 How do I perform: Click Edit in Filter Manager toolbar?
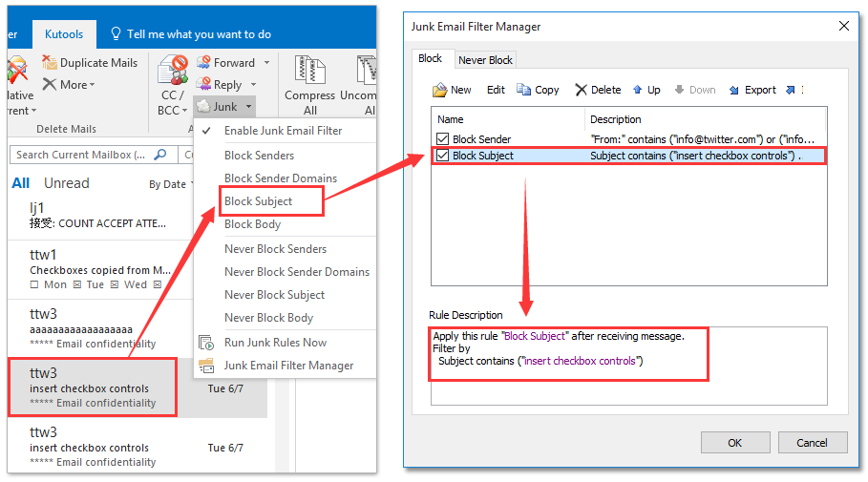pyautogui.click(x=496, y=90)
